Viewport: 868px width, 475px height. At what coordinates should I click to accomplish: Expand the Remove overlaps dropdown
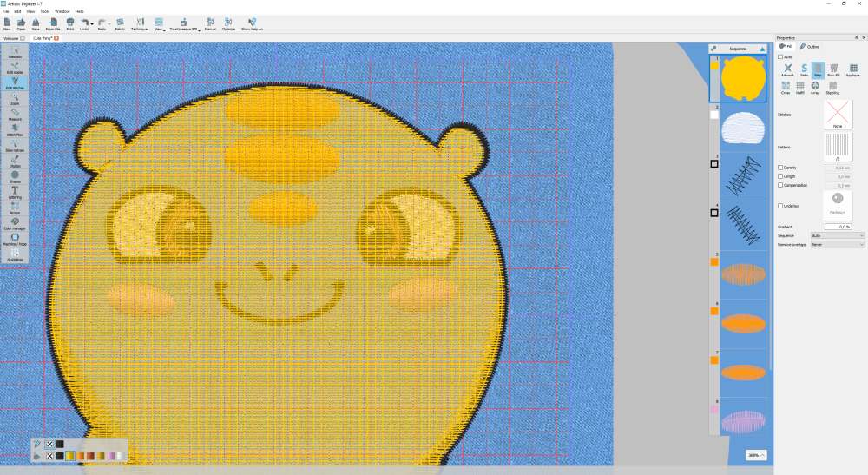(x=838, y=245)
